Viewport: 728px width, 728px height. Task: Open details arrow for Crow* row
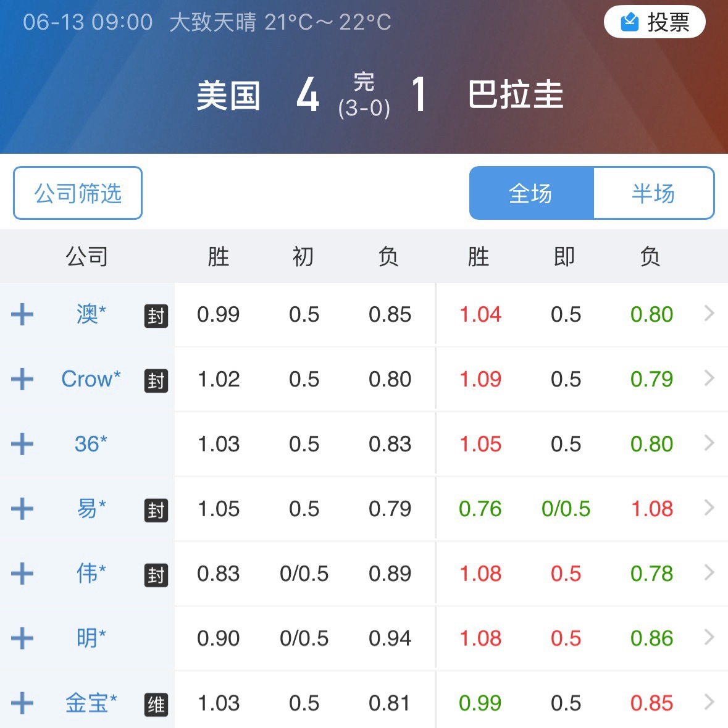(709, 378)
